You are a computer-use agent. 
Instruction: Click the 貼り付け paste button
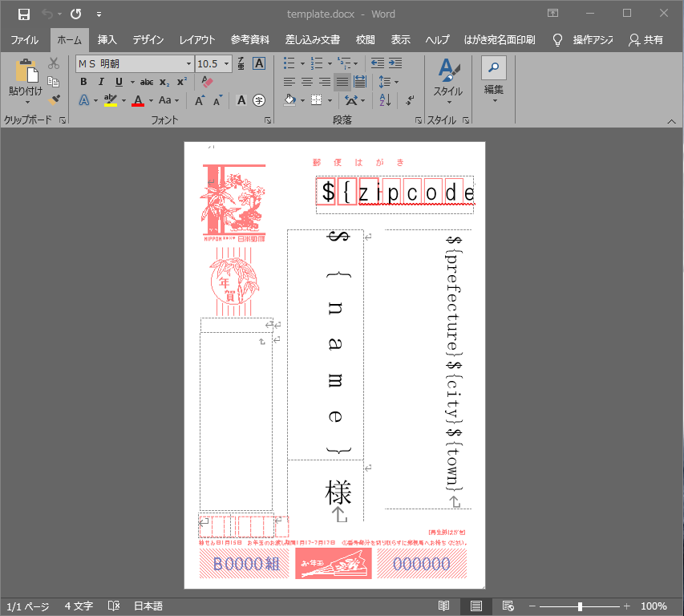coord(26,81)
